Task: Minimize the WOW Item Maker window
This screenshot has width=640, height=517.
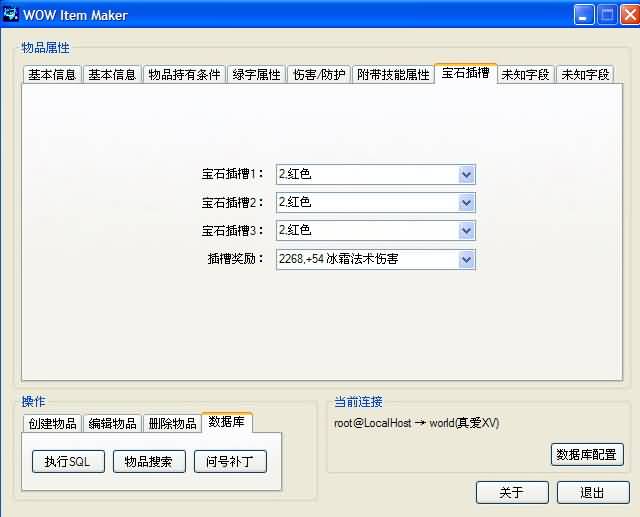Action: [x=584, y=15]
